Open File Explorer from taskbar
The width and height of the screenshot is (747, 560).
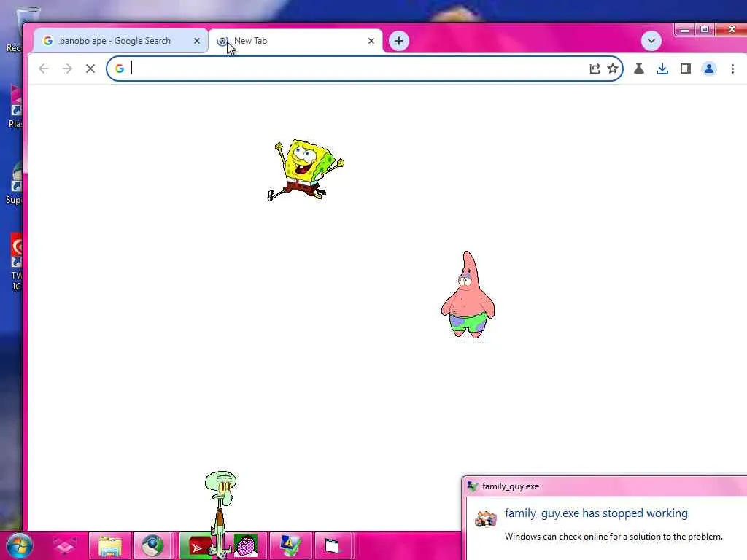click(x=110, y=545)
